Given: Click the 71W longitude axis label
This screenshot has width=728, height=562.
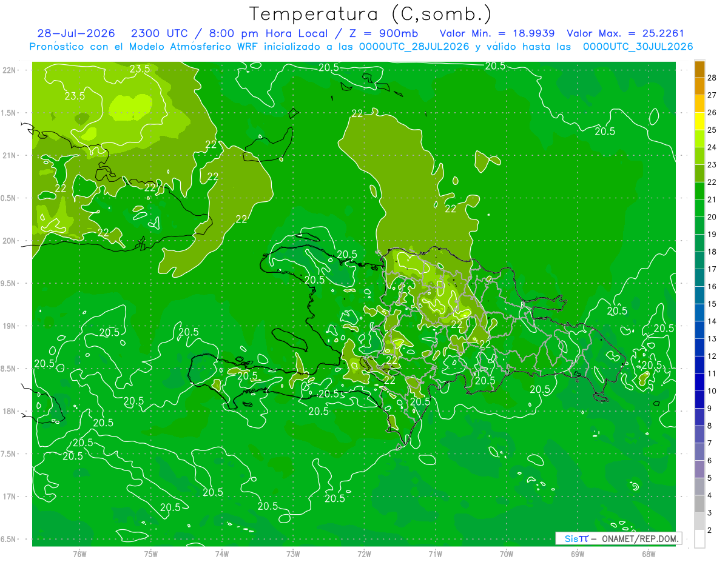Looking at the screenshot, I should click(435, 554).
